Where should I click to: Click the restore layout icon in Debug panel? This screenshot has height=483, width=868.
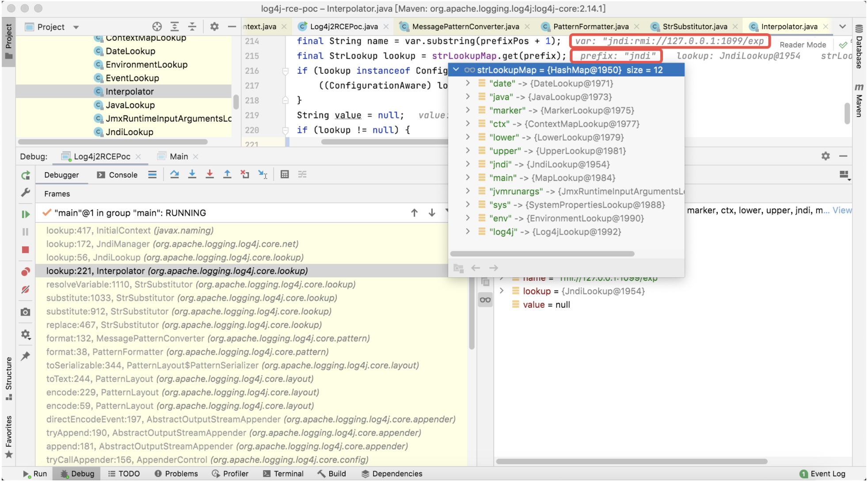click(845, 175)
